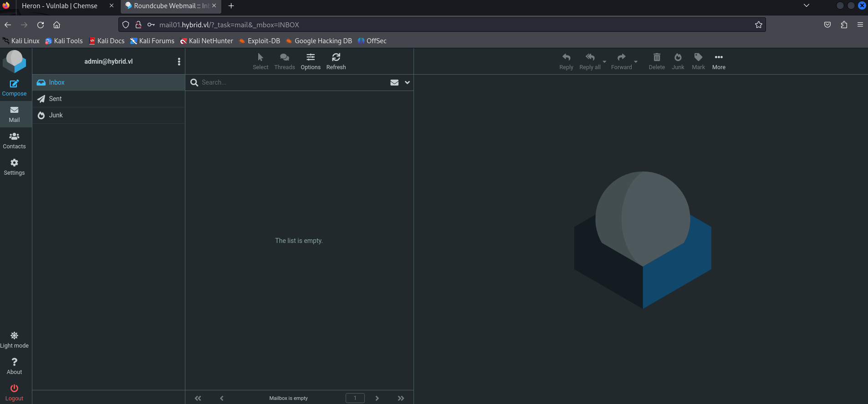Select the Sent folder

click(56, 99)
